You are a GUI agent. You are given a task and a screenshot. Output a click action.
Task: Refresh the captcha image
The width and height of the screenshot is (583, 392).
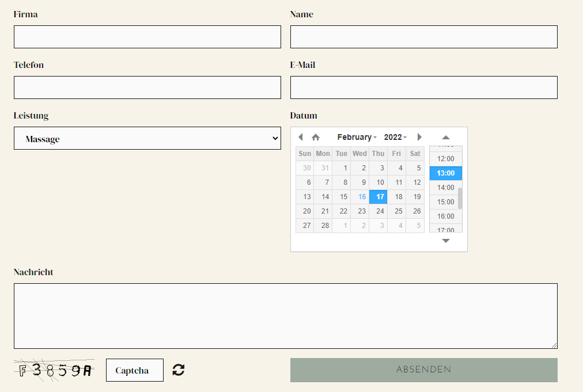tap(179, 370)
